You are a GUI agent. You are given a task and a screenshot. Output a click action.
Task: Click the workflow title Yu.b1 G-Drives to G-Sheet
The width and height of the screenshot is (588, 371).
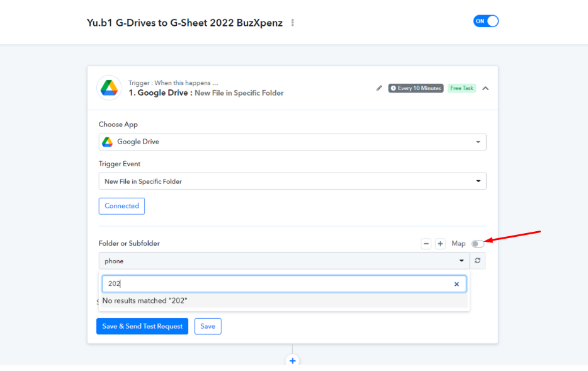tap(184, 23)
